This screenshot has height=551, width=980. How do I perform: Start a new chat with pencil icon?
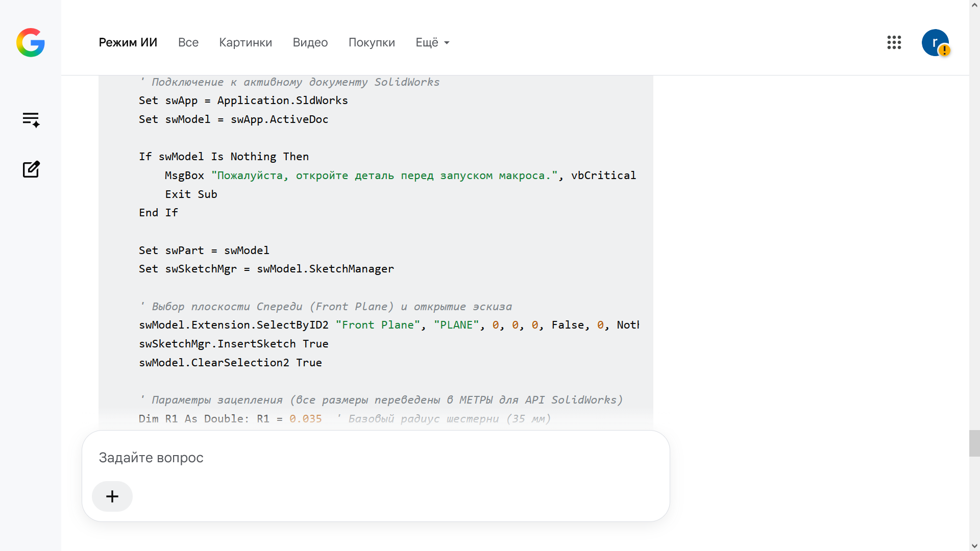point(31,169)
